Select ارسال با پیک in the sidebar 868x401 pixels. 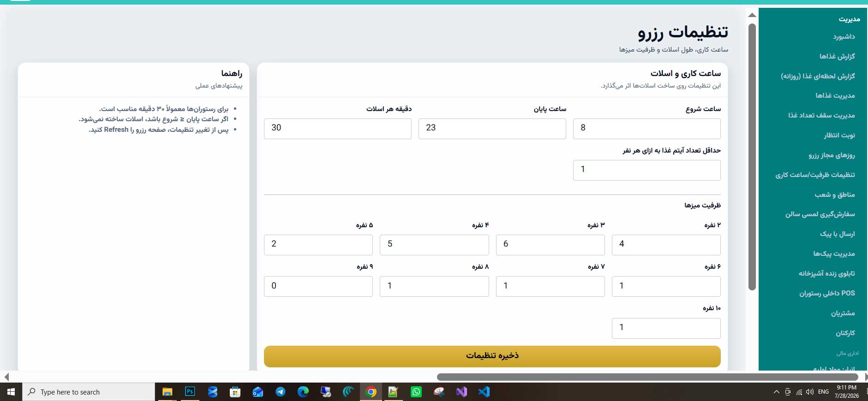837,234
